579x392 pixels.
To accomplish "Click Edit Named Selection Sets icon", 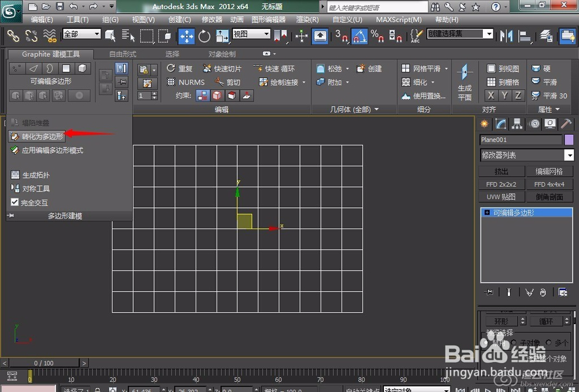I will (x=416, y=36).
